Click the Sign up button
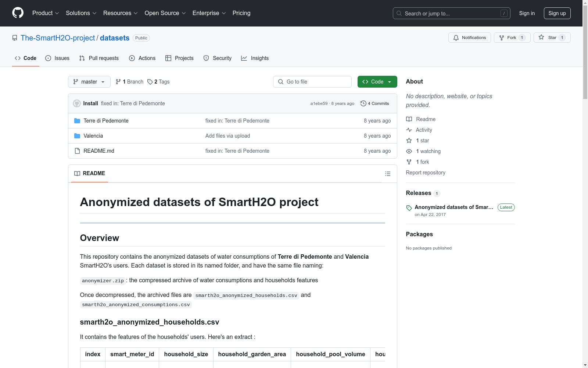Viewport: 588px width, 368px height. 557,13
